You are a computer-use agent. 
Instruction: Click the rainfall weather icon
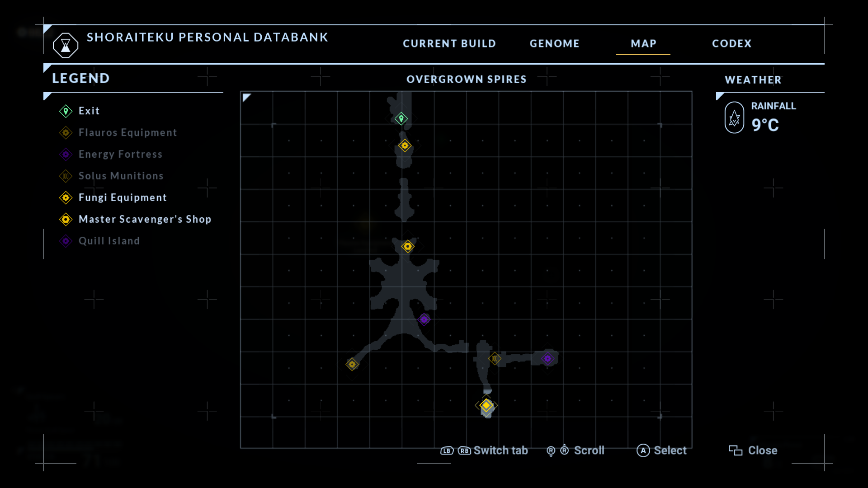pos(734,117)
